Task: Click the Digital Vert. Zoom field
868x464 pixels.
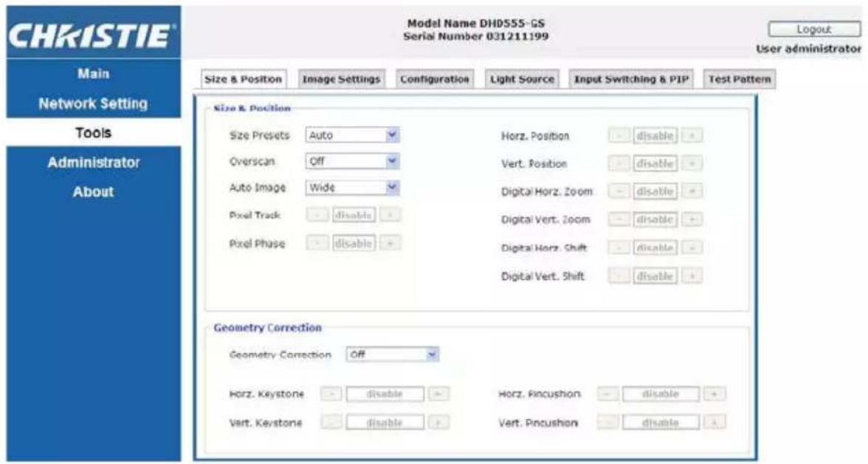Action: [655, 219]
